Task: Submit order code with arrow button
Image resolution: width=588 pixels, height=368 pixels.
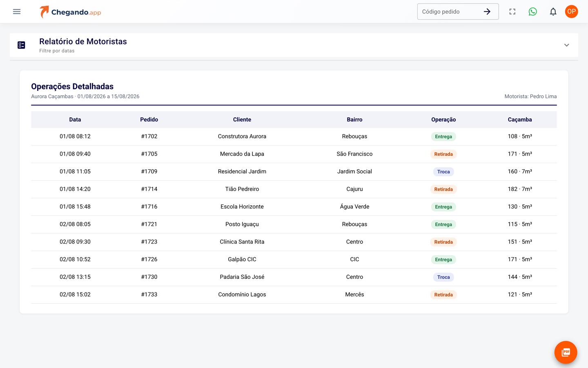Action: (487, 11)
